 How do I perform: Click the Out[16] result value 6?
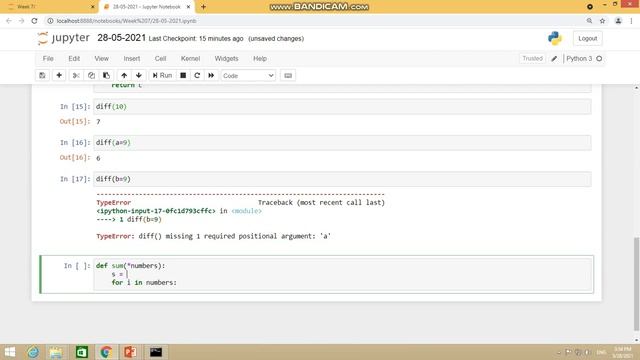click(98, 158)
